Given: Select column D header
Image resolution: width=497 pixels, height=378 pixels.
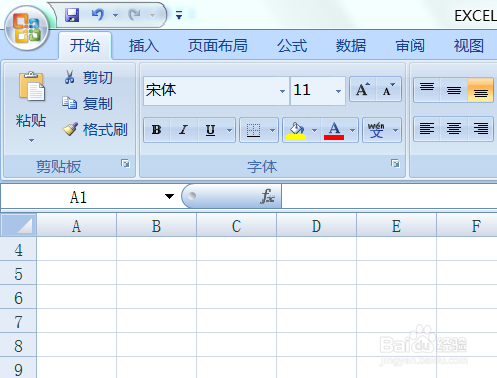Looking at the screenshot, I should [317, 226].
